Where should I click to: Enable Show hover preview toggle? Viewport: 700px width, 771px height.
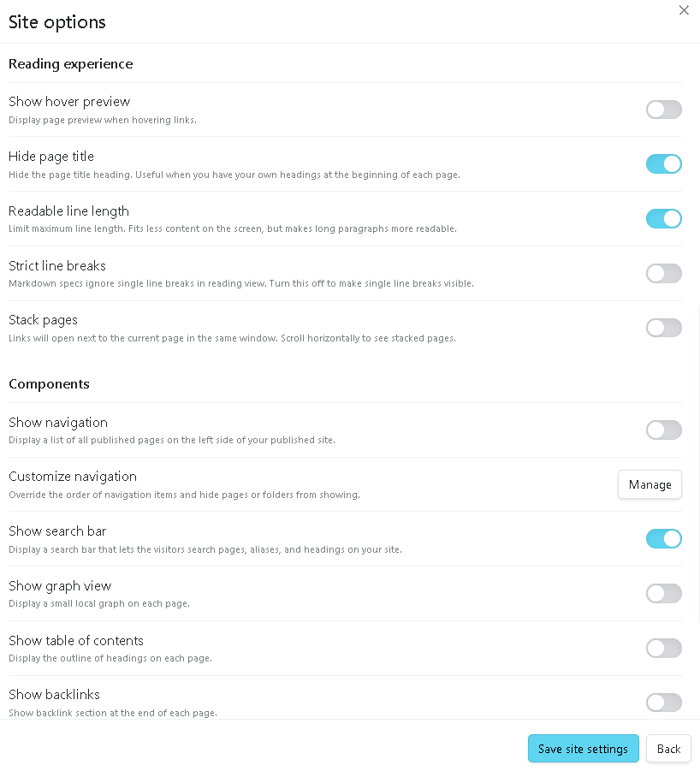[663, 110]
